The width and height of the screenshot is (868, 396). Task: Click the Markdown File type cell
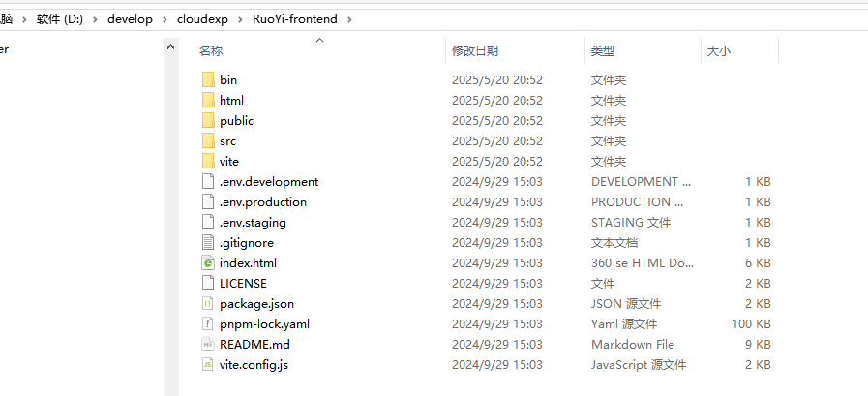[633, 345]
